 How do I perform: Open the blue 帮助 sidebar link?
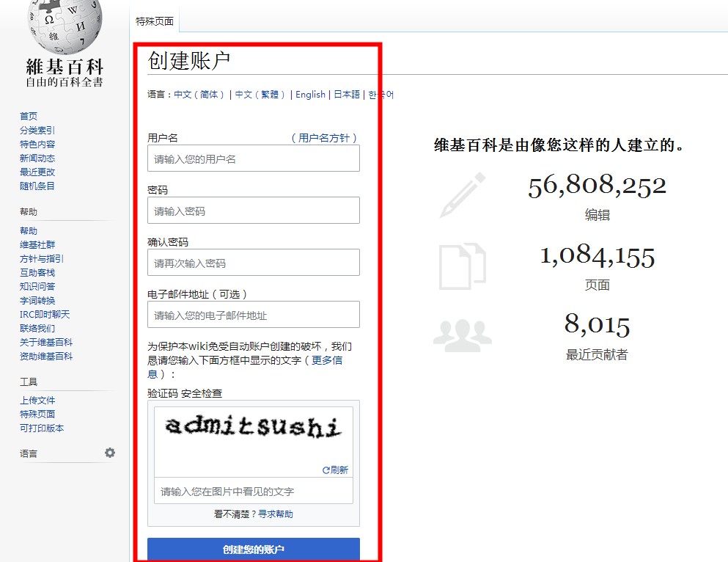coord(29,231)
